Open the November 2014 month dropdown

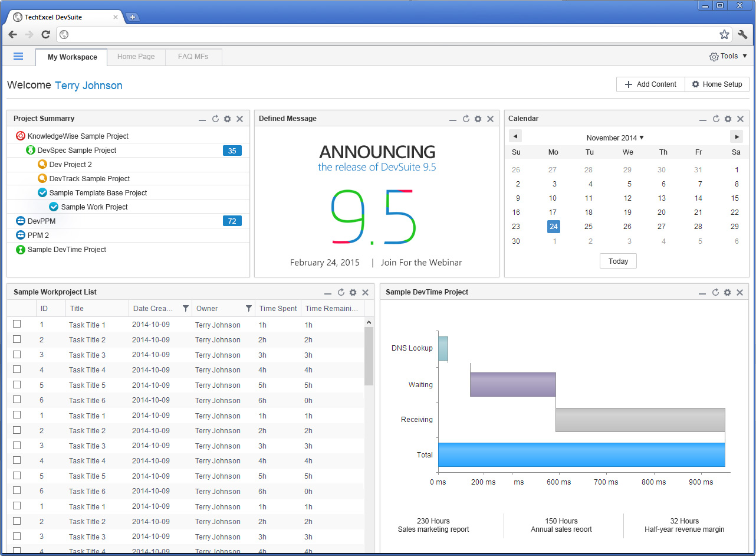click(x=615, y=138)
